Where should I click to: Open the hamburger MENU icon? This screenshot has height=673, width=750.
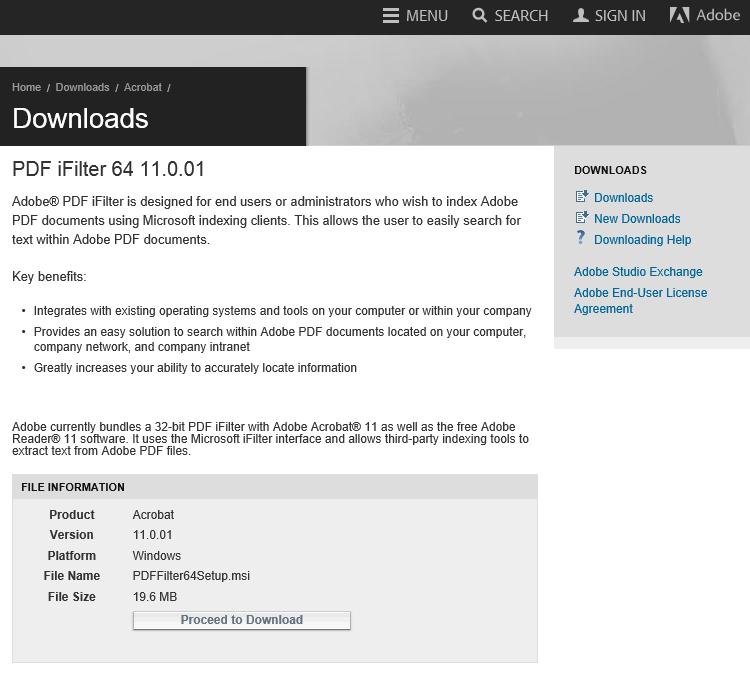391,16
